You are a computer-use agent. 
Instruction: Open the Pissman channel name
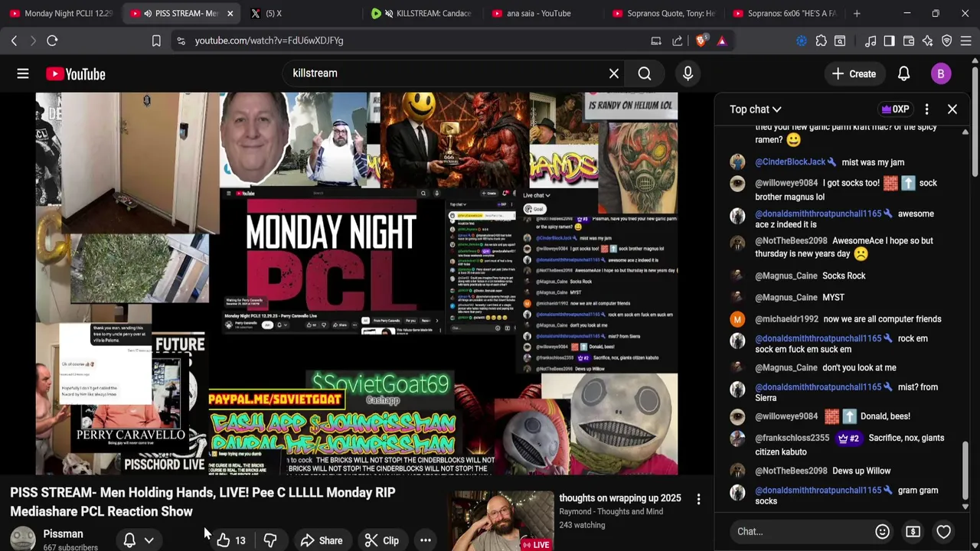63,534
